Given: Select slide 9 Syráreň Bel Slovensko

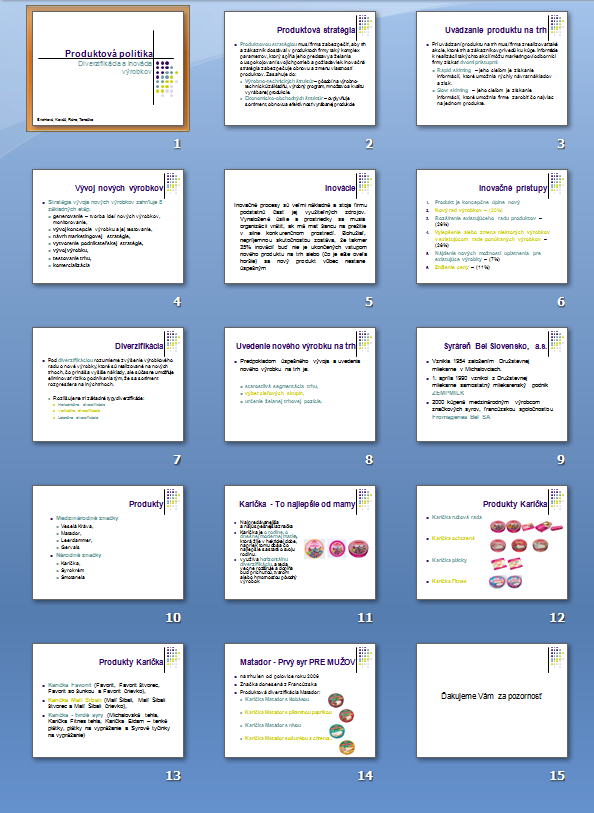Looking at the screenshot, I should [x=492, y=384].
